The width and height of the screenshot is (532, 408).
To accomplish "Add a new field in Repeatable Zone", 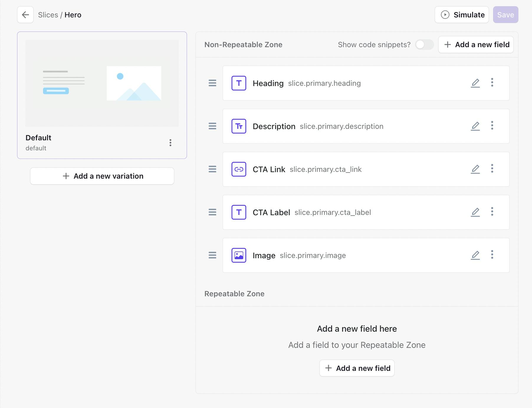I will point(357,368).
